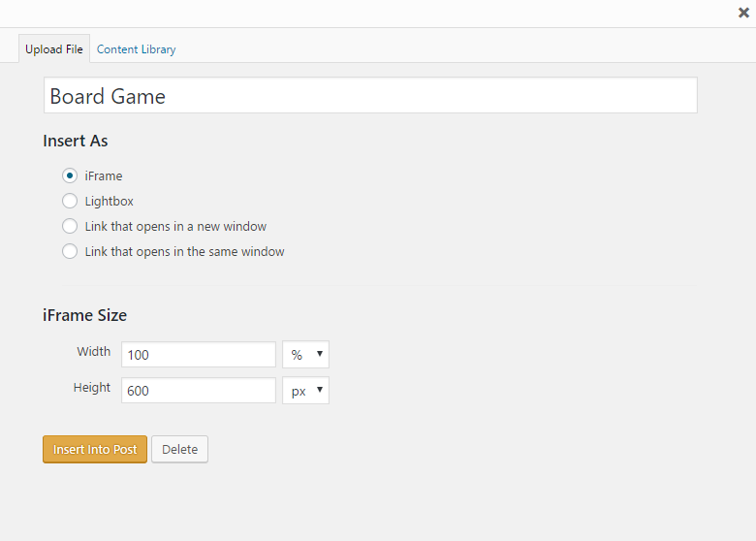Click the iFrame Size section heading

coord(84,315)
